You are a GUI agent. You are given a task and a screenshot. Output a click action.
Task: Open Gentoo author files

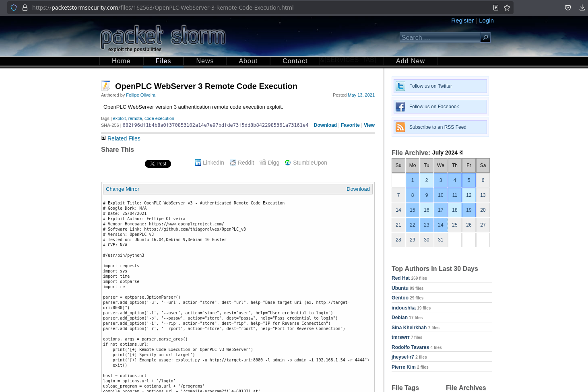click(x=400, y=298)
